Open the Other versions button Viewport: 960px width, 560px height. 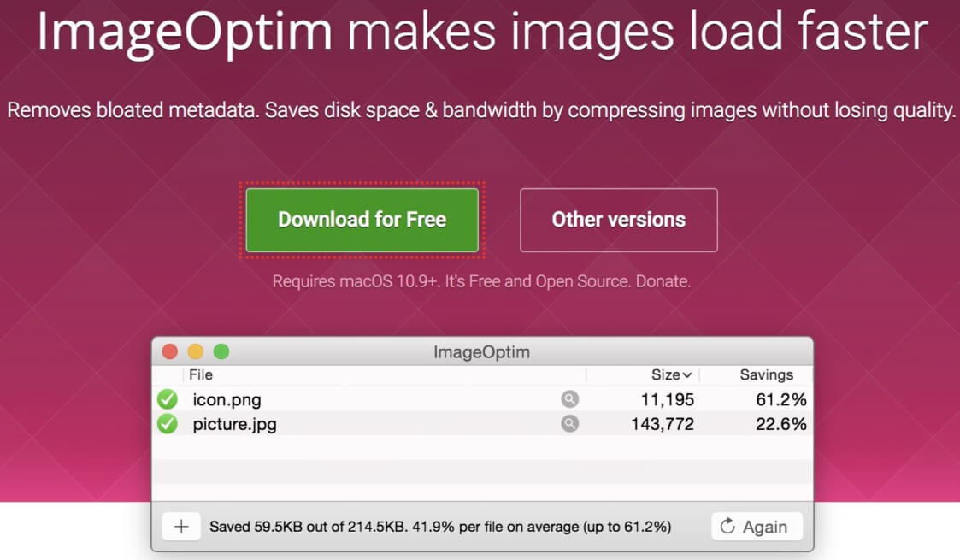coord(618,220)
